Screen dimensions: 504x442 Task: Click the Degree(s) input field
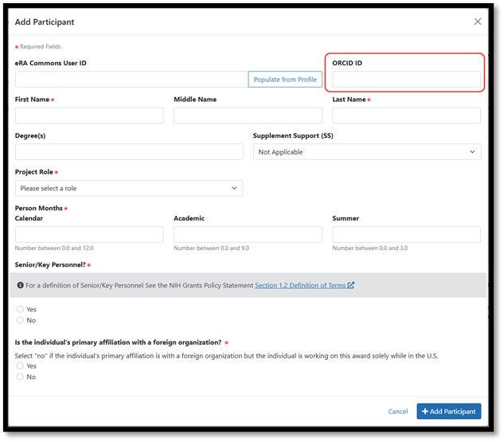tap(129, 152)
